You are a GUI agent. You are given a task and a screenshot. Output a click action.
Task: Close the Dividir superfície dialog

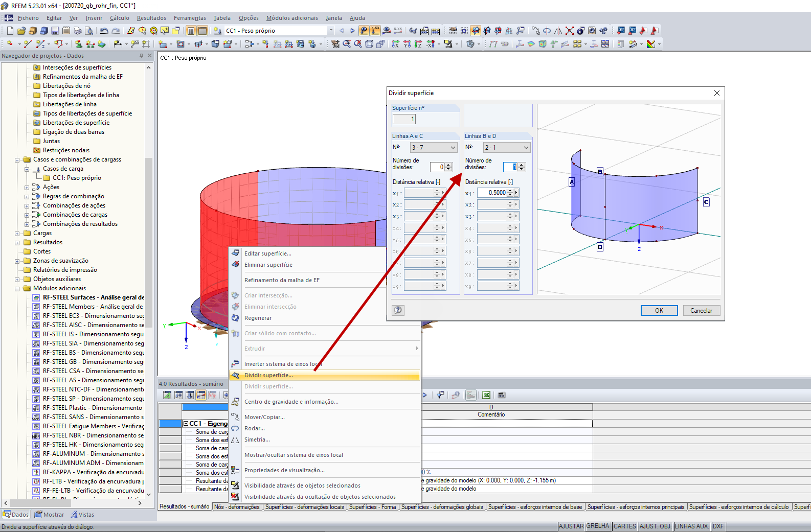coord(716,93)
